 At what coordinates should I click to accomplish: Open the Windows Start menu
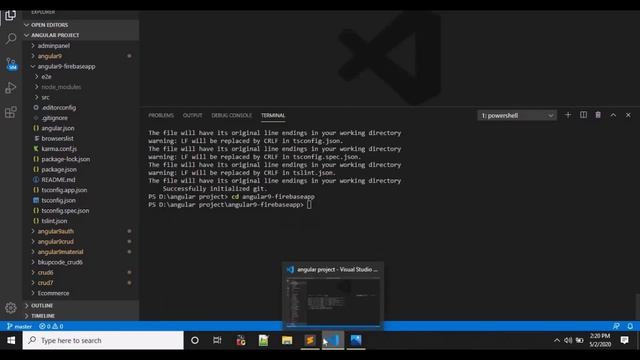(11, 340)
